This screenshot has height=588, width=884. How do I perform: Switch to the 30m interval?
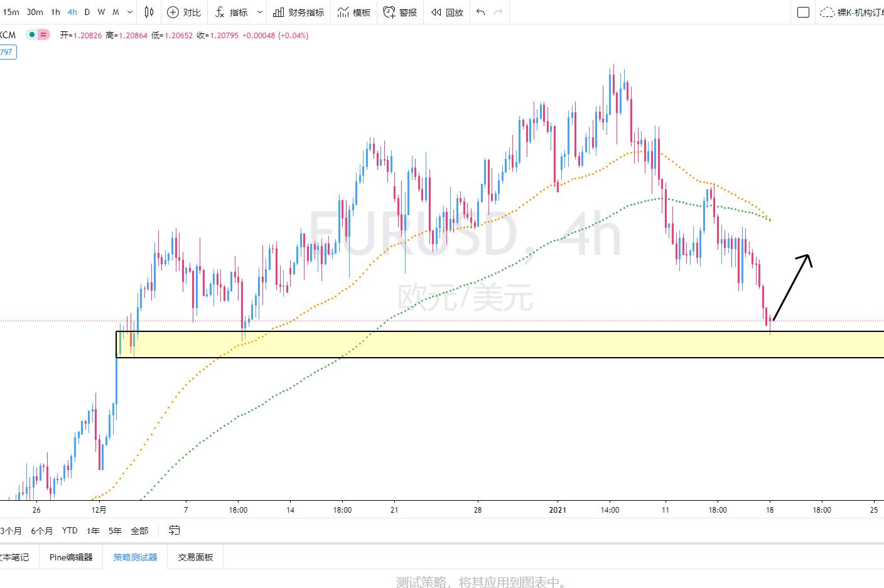coord(35,12)
